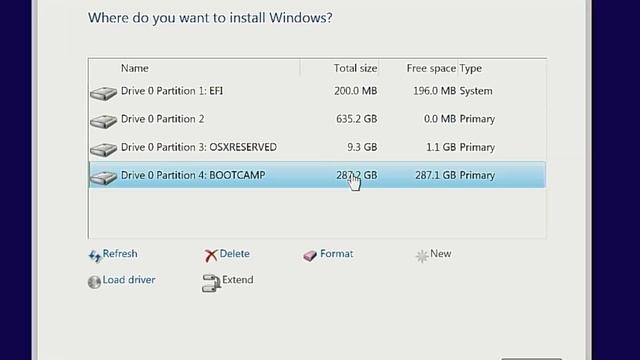Click the Name column header
This screenshot has height=360, width=640.
pyautogui.click(x=135, y=68)
